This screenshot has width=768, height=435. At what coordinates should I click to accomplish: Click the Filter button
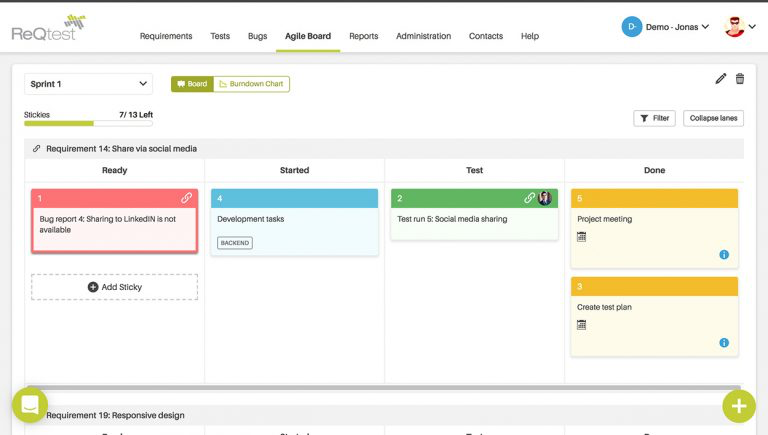[654, 118]
